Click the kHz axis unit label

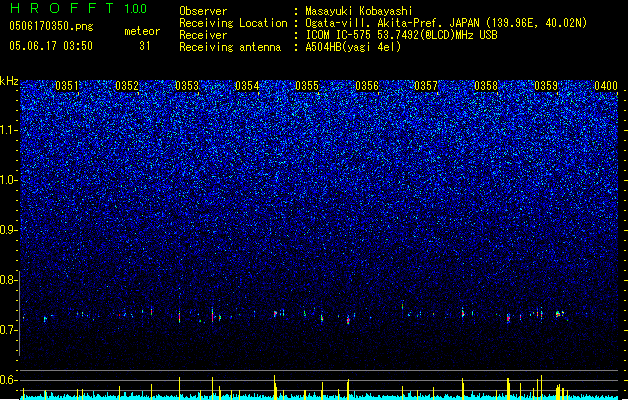9,81
